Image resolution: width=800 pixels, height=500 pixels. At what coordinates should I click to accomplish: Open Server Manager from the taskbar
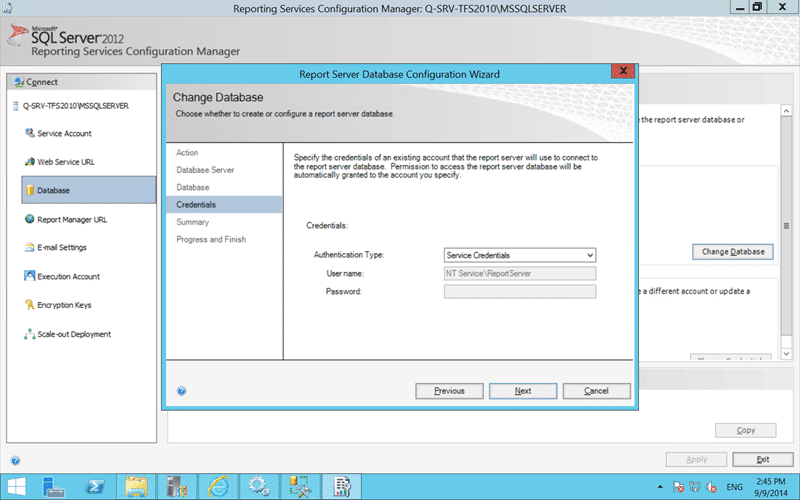click(x=53, y=486)
